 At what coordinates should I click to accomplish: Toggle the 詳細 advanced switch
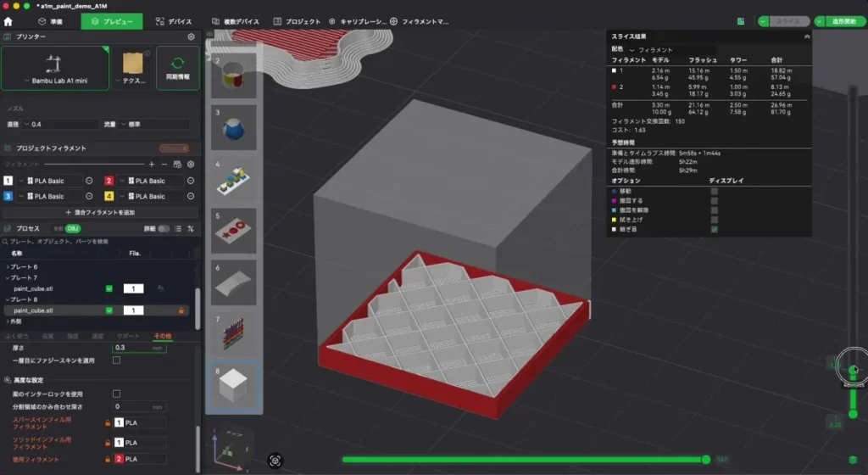click(164, 229)
